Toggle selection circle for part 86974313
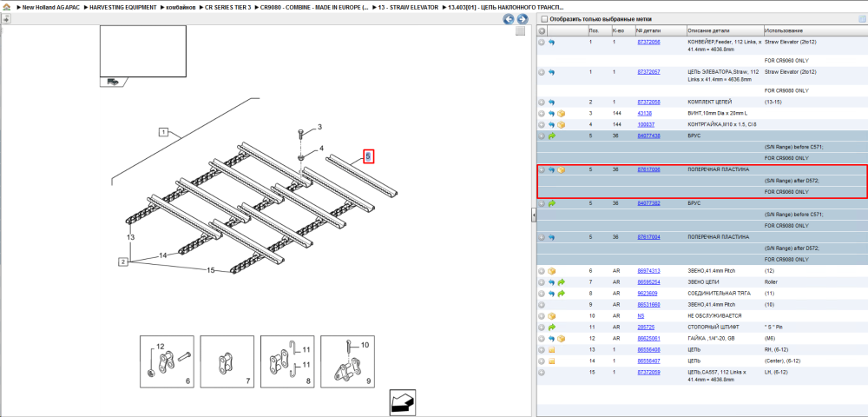 pos(542,271)
